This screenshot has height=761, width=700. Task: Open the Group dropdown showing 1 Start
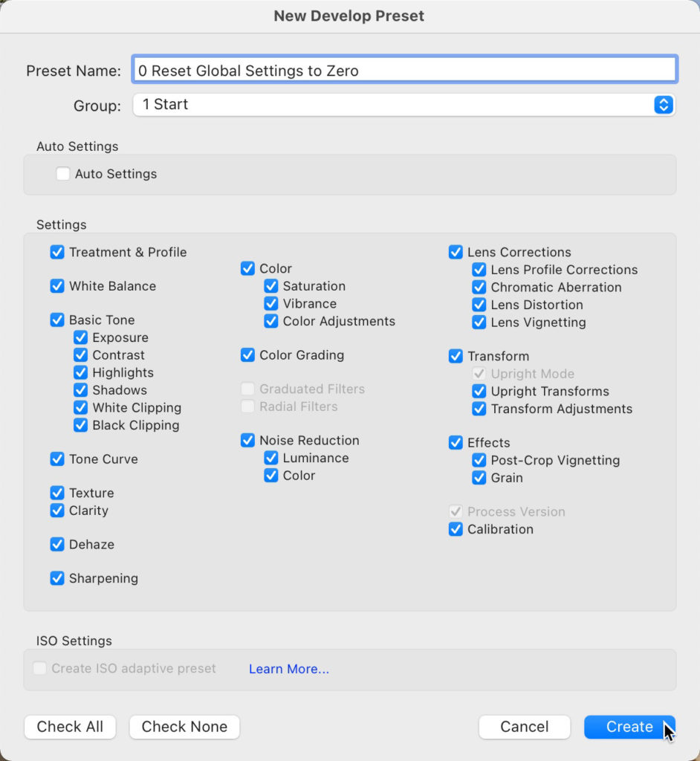point(404,105)
